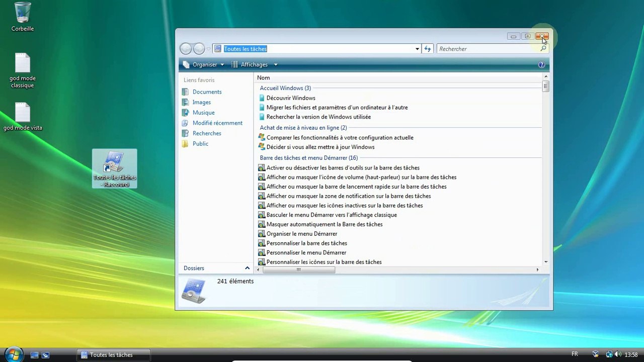644x362 pixels.
Task: Expand the Dossiers folders pane
Action: (216, 268)
